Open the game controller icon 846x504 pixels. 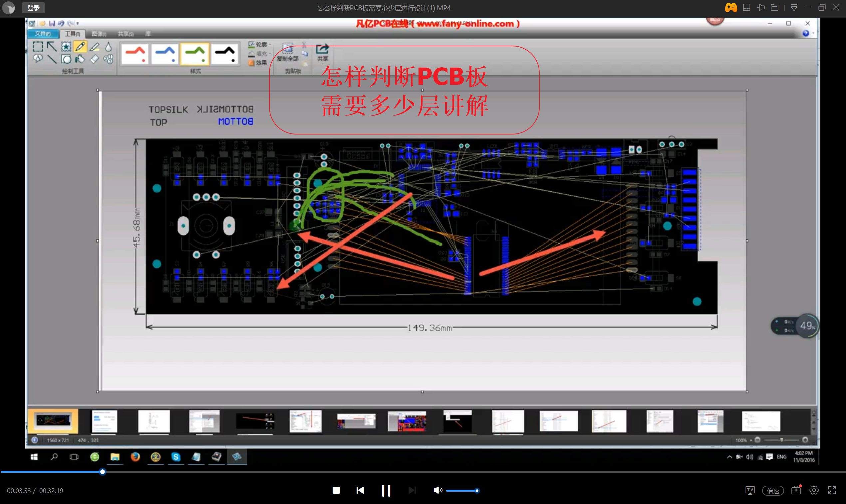pyautogui.click(x=731, y=7)
